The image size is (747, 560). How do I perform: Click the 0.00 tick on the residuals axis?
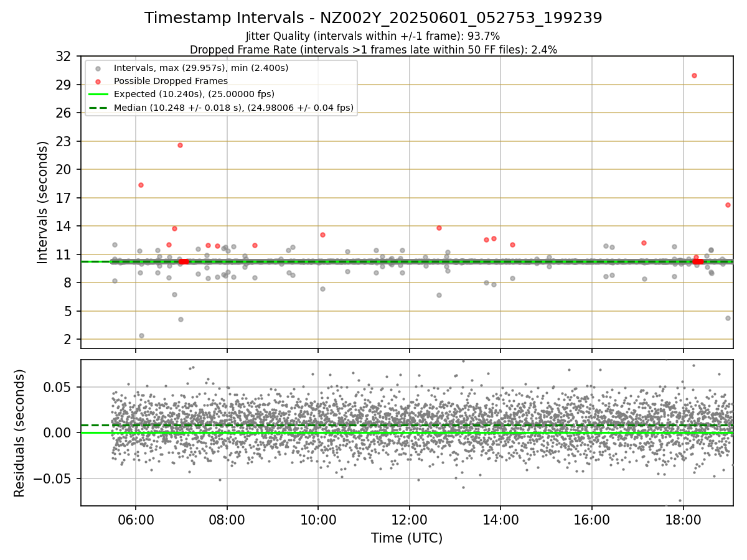click(59, 433)
